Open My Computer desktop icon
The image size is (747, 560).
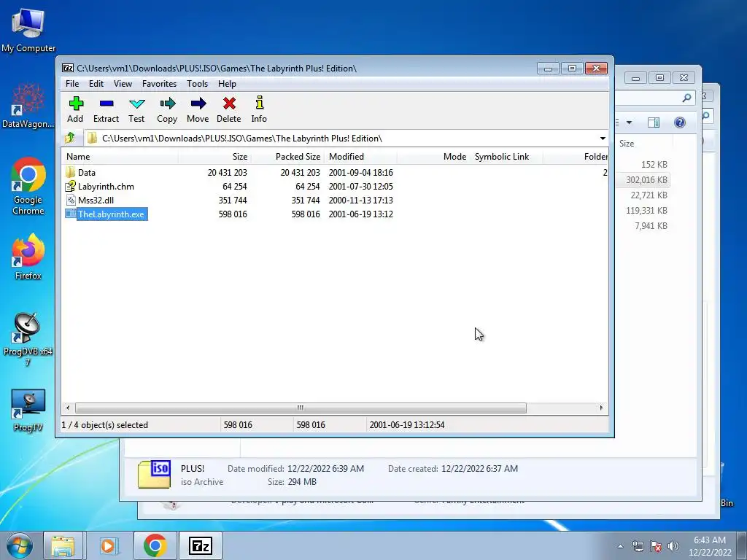28,30
